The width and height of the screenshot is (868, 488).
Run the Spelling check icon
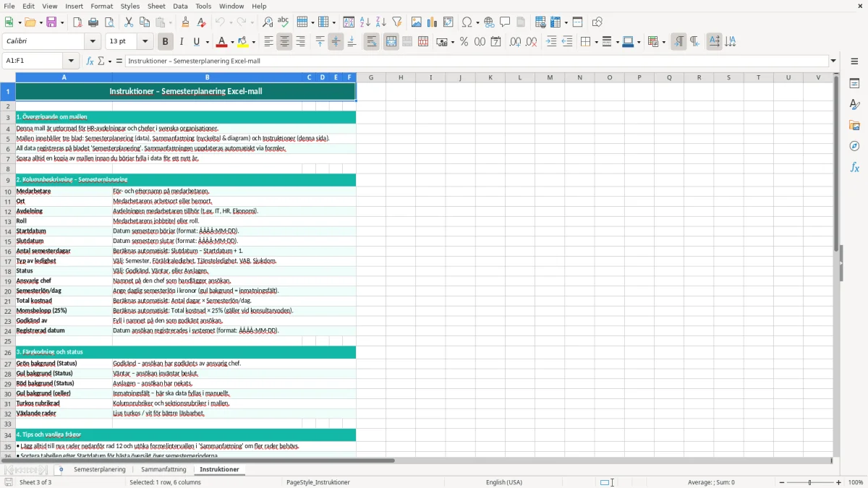[x=284, y=22]
